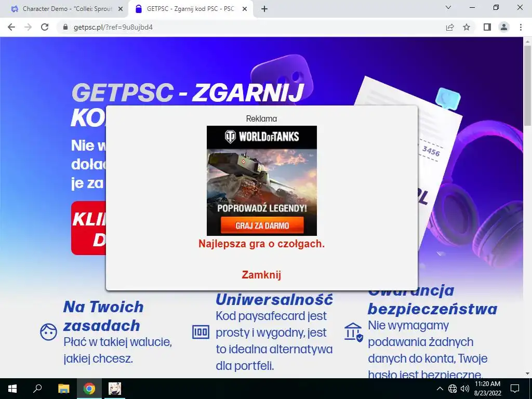Click the GRAJ ZA DARMO ad button
532x399 pixels.
tap(262, 225)
